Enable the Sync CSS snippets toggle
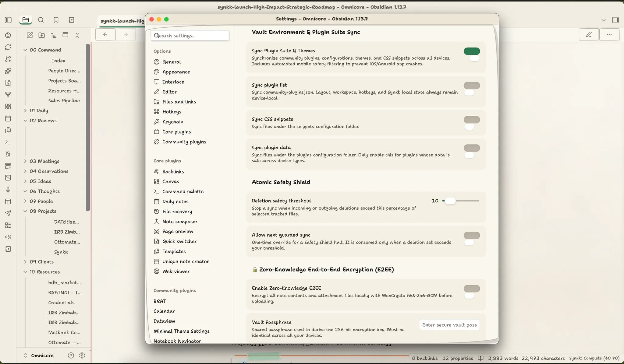Viewport: 624px width, 364px height. point(472,120)
